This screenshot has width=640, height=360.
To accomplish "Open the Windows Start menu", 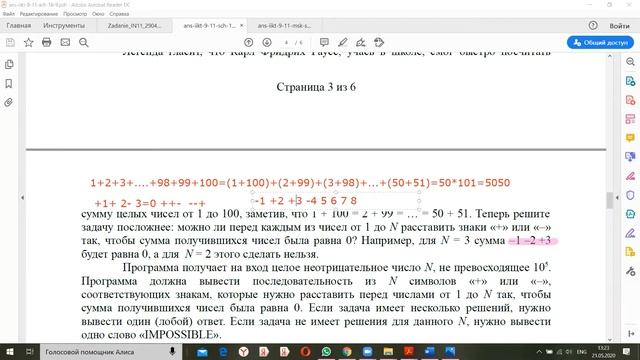I will click(x=9, y=351).
